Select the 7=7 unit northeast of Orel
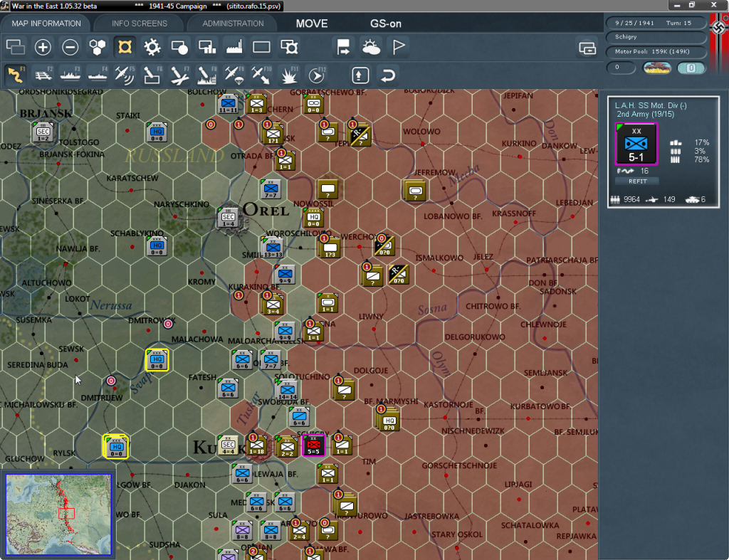This screenshot has width=729, height=560. pos(271,189)
